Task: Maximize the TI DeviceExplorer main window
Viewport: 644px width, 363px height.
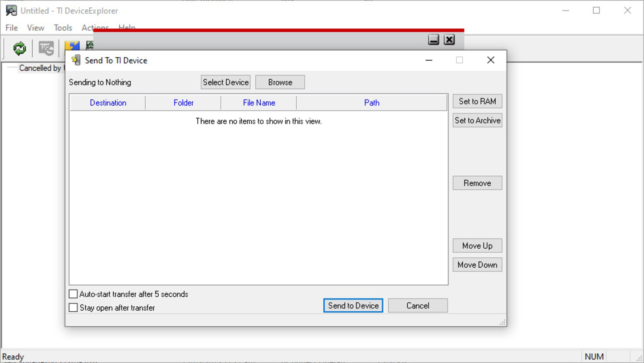Action: (x=596, y=10)
